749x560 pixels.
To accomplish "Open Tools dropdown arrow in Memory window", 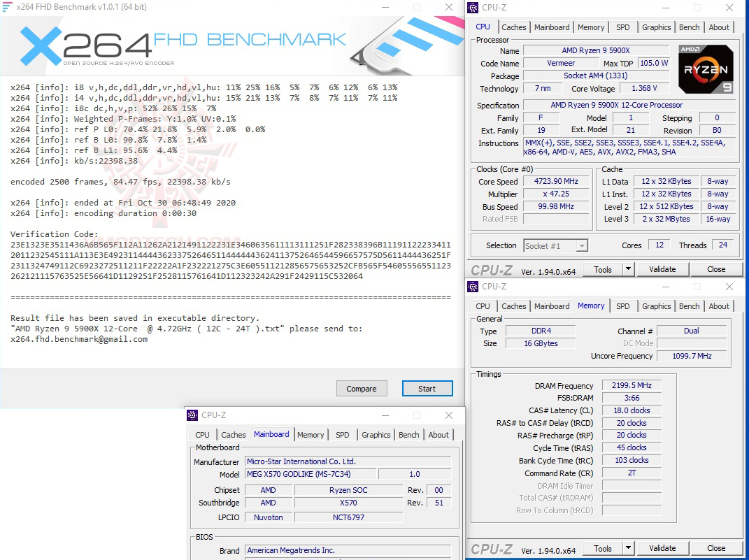I will pyautogui.click(x=628, y=548).
